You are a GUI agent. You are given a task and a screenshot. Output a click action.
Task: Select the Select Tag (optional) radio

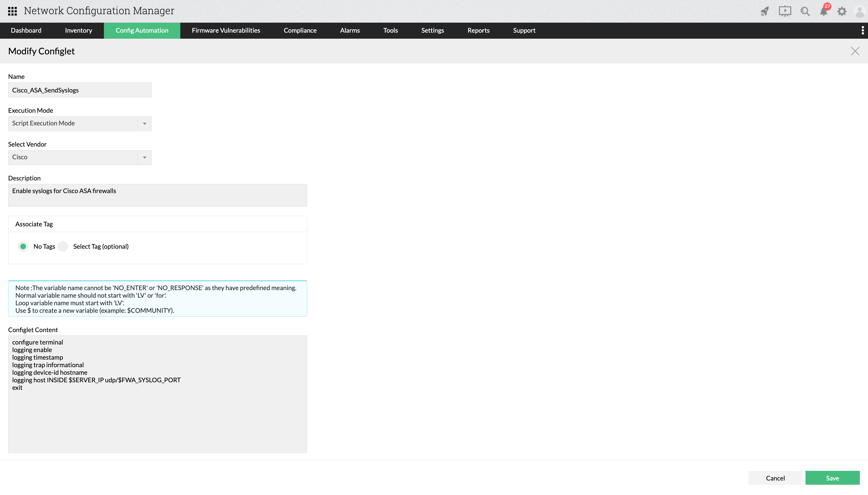pos(63,246)
